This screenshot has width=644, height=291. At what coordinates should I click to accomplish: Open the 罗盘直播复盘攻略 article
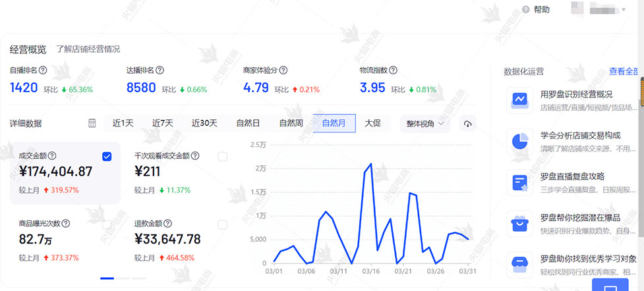572,177
